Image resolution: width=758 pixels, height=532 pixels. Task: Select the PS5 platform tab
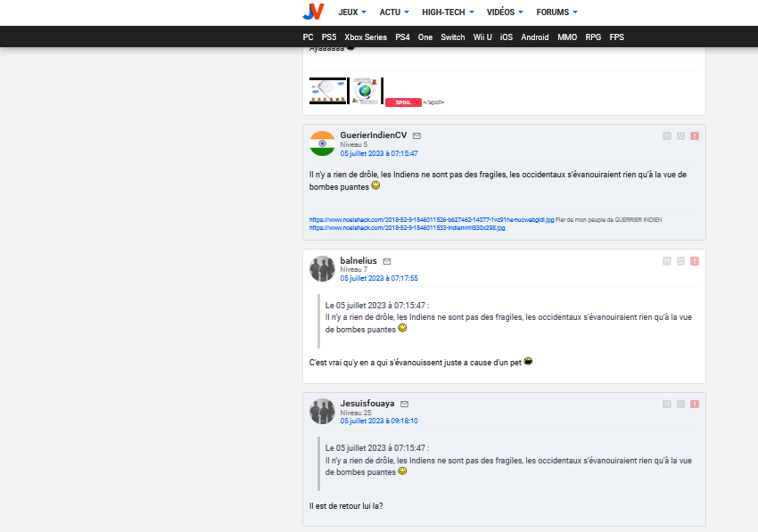(329, 37)
